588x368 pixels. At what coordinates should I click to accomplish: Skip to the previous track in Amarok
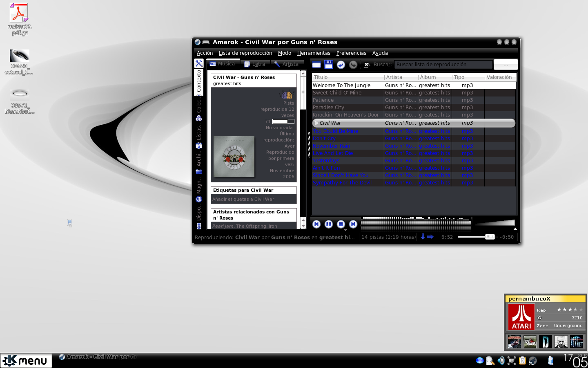point(316,224)
